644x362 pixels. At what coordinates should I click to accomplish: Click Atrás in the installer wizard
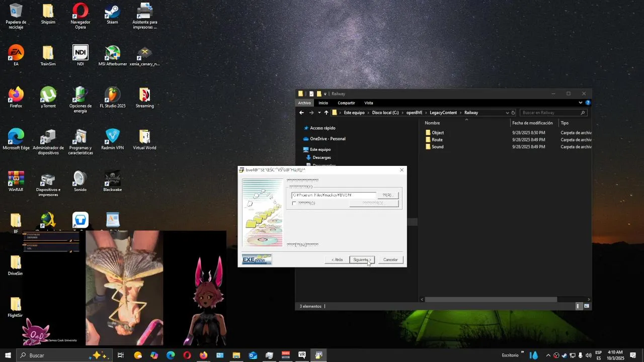337,260
